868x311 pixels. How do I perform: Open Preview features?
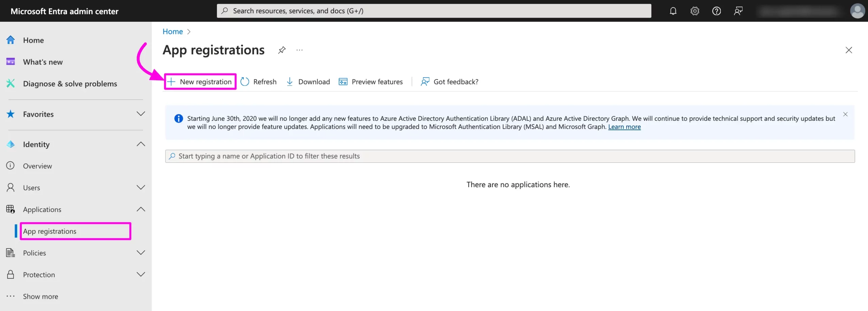click(371, 82)
